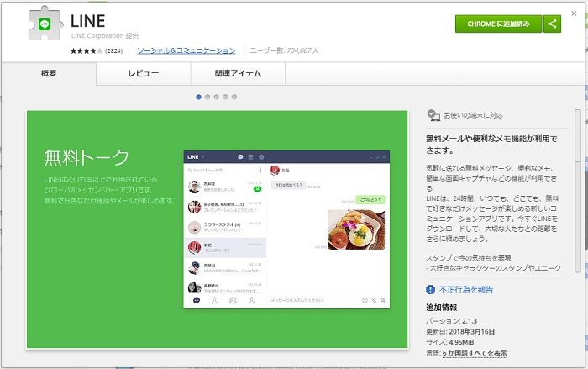Click the star rating icons

coord(84,50)
